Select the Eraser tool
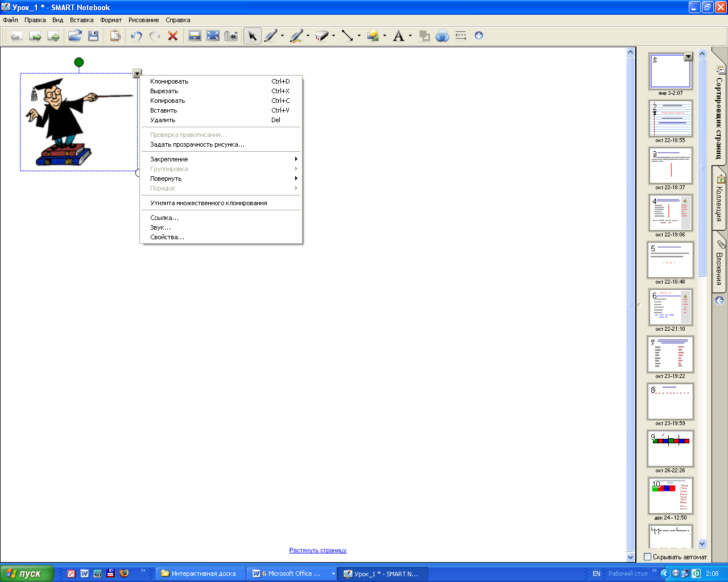The width and height of the screenshot is (728, 582). coord(322,36)
